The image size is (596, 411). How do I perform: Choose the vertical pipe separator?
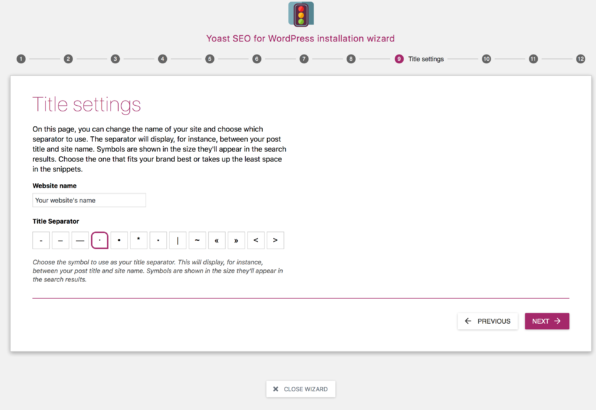tap(178, 240)
